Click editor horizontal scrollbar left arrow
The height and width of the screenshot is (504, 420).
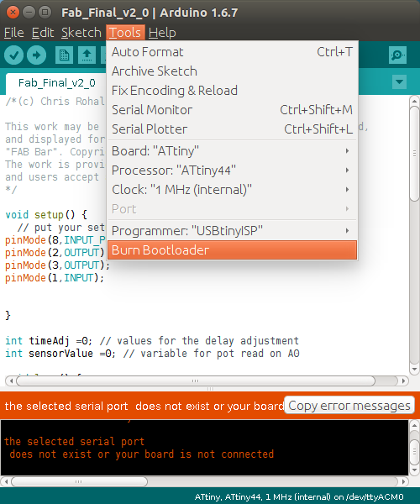point(11,381)
